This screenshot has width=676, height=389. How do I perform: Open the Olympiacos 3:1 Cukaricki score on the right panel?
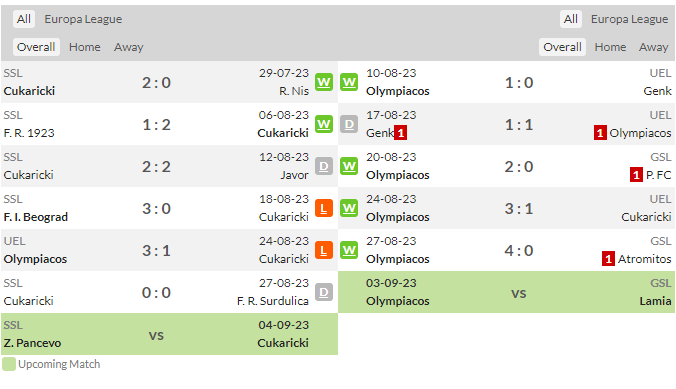(x=519, y=209)
